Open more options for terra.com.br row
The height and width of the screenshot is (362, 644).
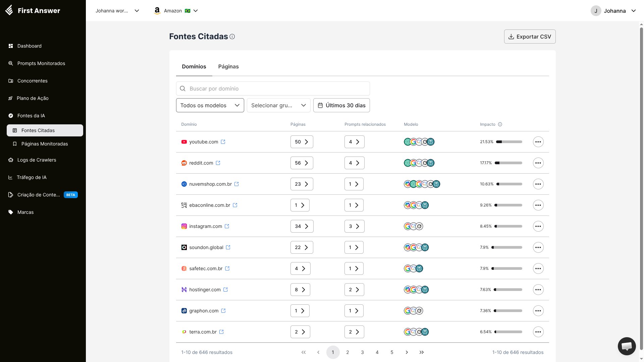coord(538,332)
